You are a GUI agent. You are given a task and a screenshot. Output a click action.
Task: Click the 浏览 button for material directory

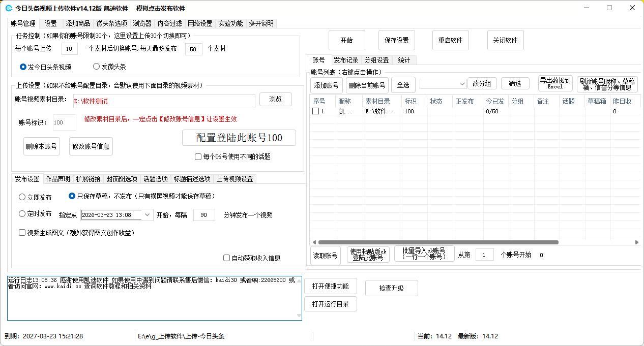275,99
